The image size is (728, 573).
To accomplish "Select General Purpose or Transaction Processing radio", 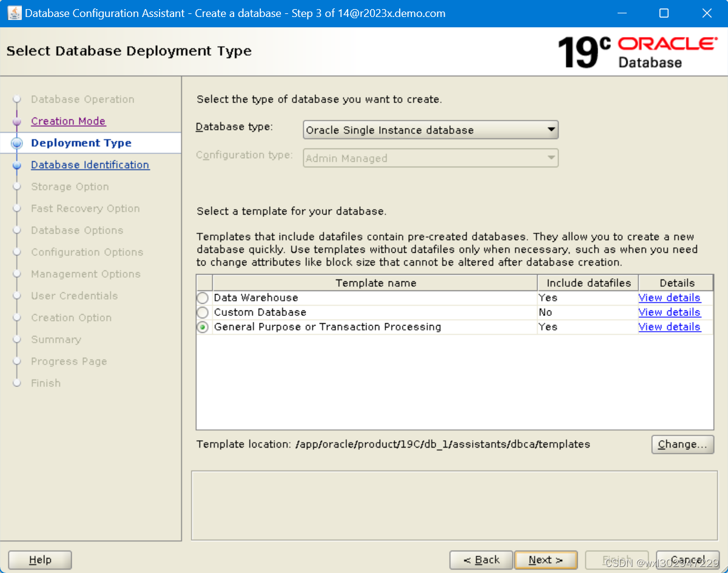I will (203, 327).
